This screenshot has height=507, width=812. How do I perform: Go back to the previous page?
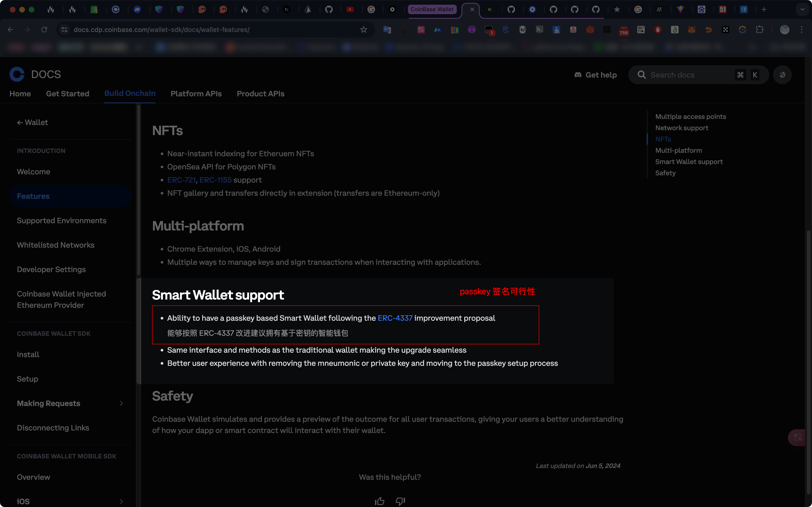pyautogui.click(x=10, y=30)
